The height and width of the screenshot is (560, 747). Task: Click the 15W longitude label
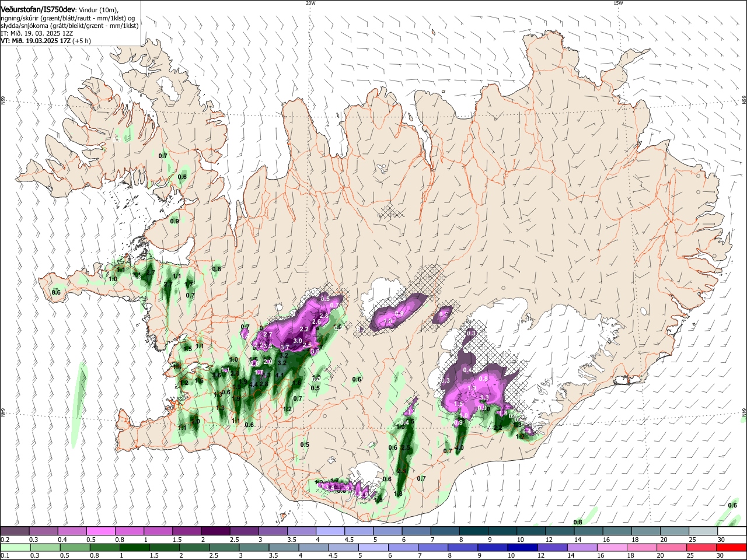pos(618,3)
